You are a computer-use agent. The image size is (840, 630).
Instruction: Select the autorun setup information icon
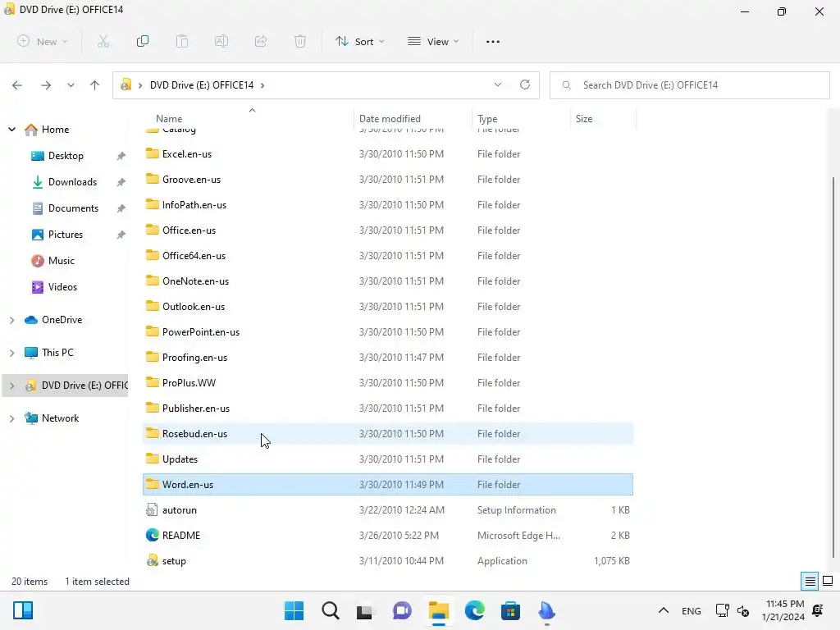(x=152, y=510)
